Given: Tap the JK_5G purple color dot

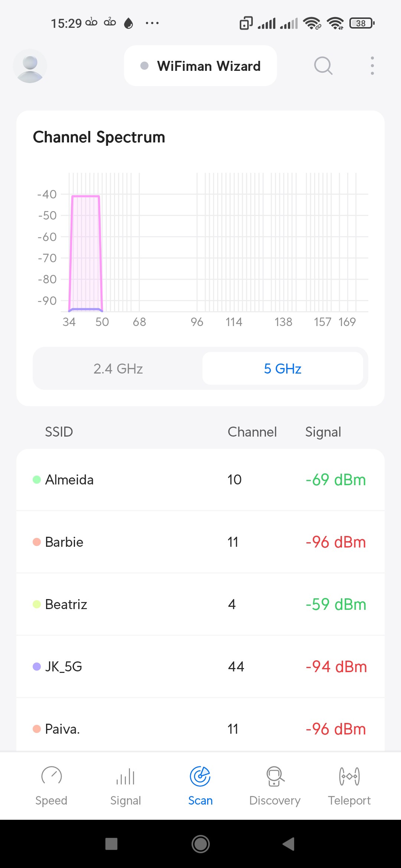Looking at the screenshot, I should point(37,667).
